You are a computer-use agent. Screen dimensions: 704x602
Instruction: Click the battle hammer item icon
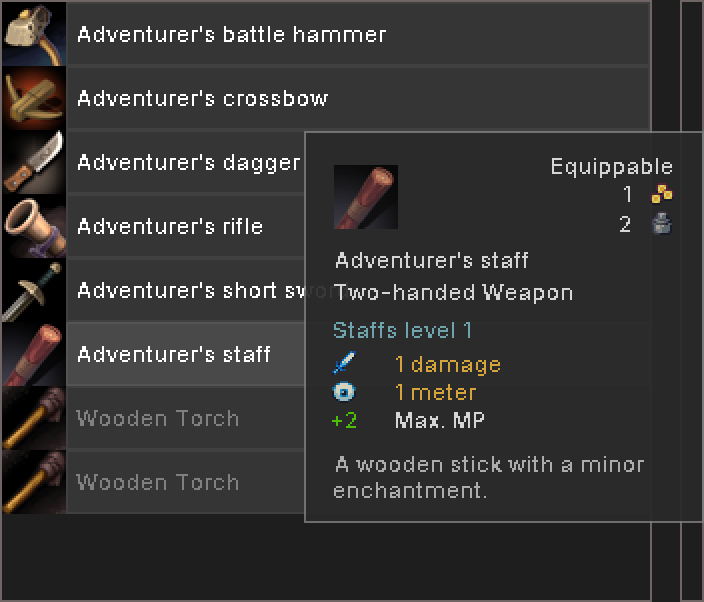pos(34,34)
